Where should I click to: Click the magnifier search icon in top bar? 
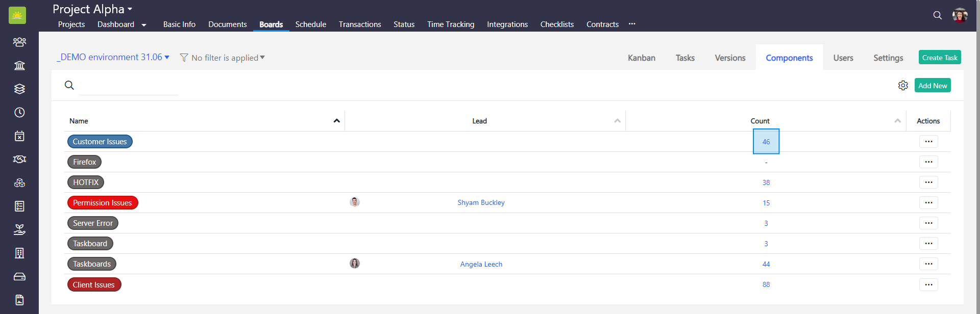pos(937,15)
